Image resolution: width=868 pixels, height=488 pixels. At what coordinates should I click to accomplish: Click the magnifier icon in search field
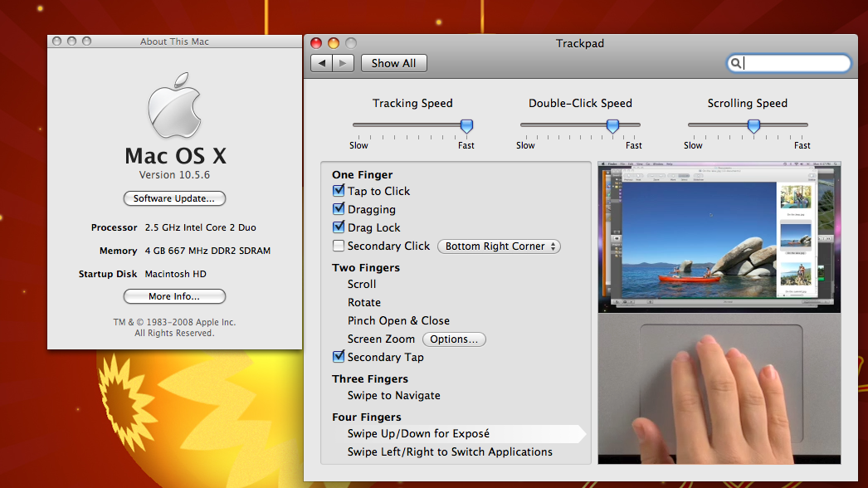pos(736,63)
